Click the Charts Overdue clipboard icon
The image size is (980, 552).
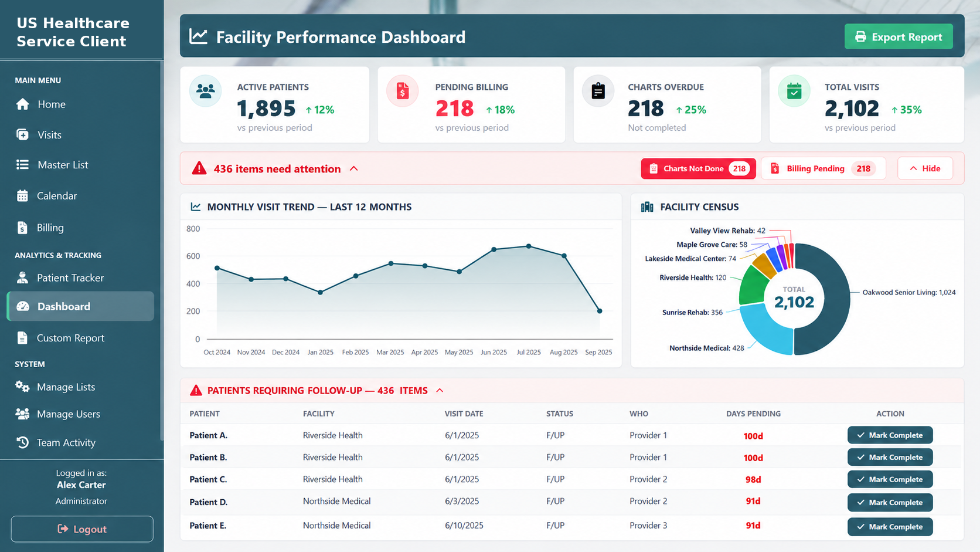click(x=598, y=91)
